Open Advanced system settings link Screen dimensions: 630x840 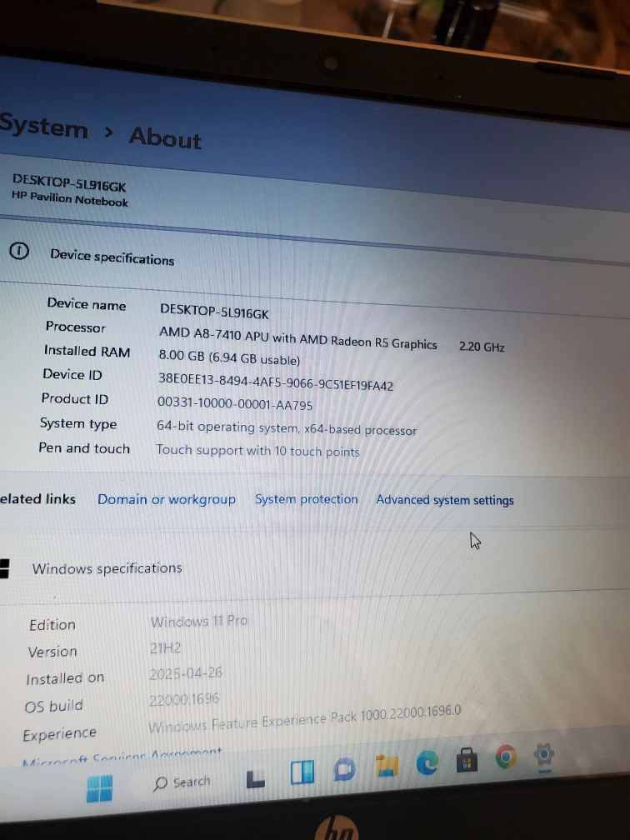point(444,500)
